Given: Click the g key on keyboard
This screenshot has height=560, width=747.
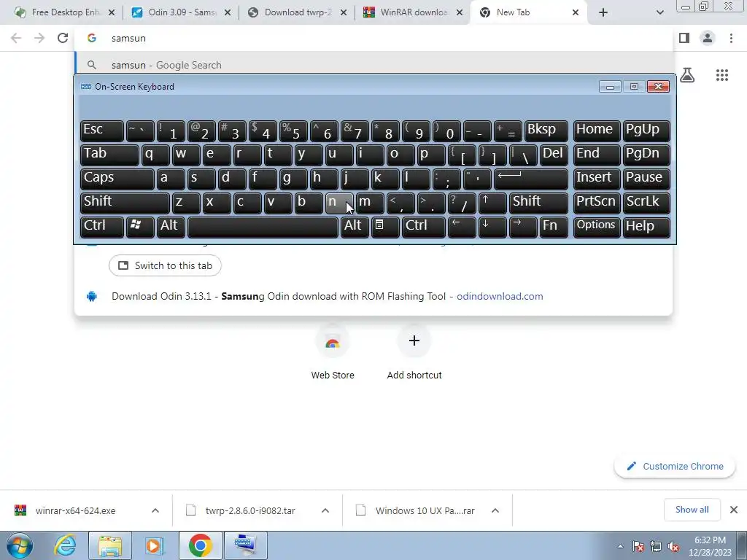Looking at the screenshot, I should (293, 178).
